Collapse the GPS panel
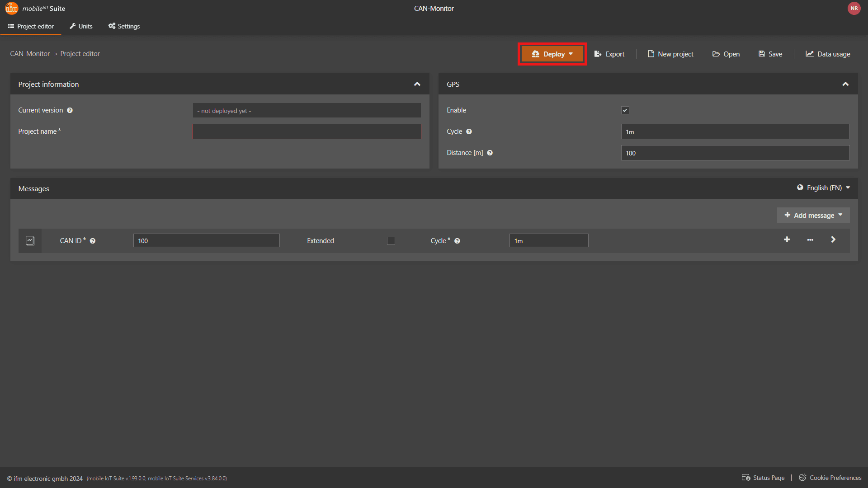 click(x=845, y=84)
